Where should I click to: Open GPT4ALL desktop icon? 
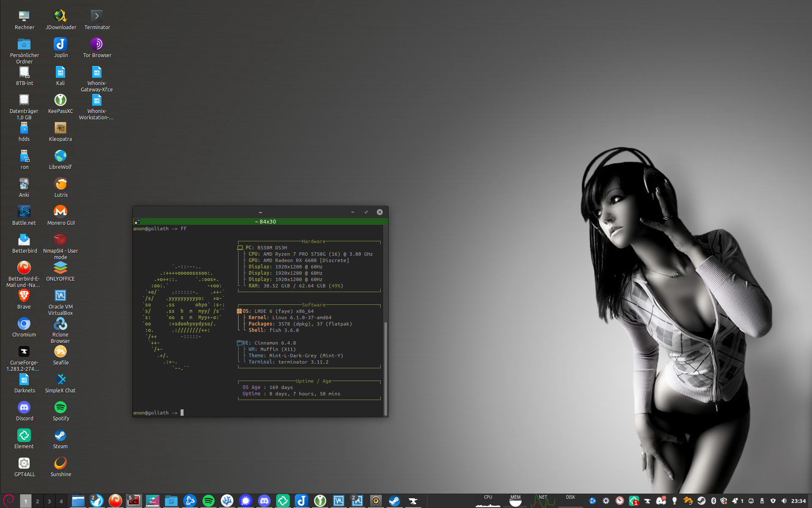[24, 467]
